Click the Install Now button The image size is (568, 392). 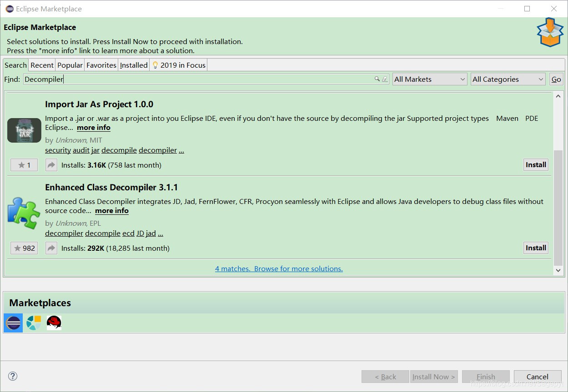click(434, 377)
